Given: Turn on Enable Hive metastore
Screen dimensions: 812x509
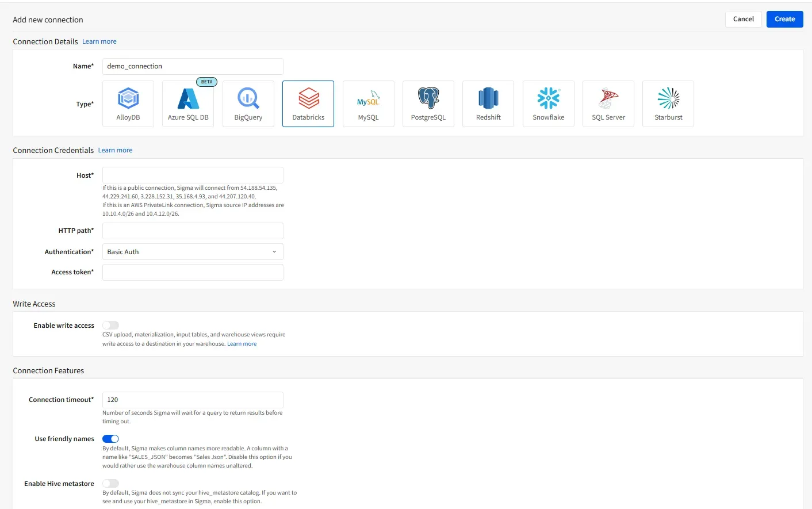Looking at the screenshot, I should point(110,484).
